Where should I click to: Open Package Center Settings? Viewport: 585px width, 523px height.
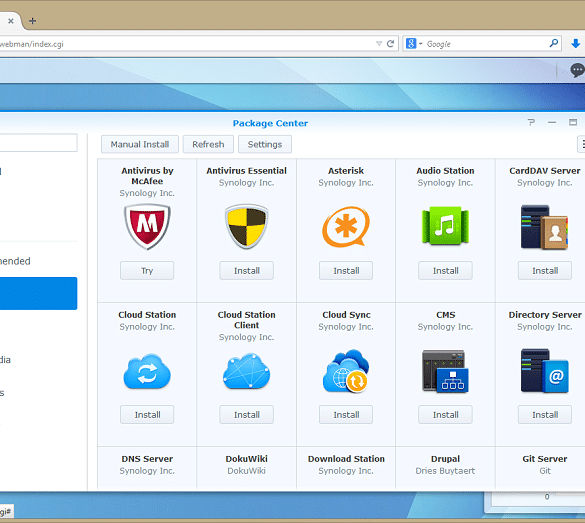(265, 144)
